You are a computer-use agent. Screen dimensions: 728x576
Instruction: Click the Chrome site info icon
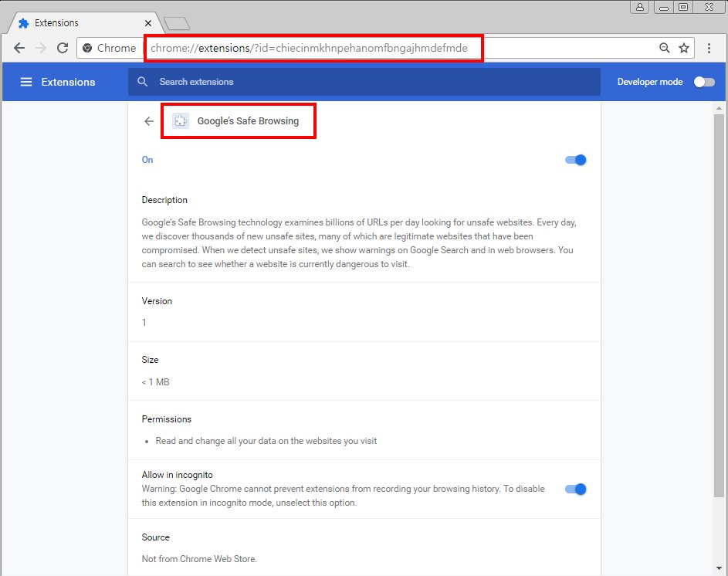86,48
